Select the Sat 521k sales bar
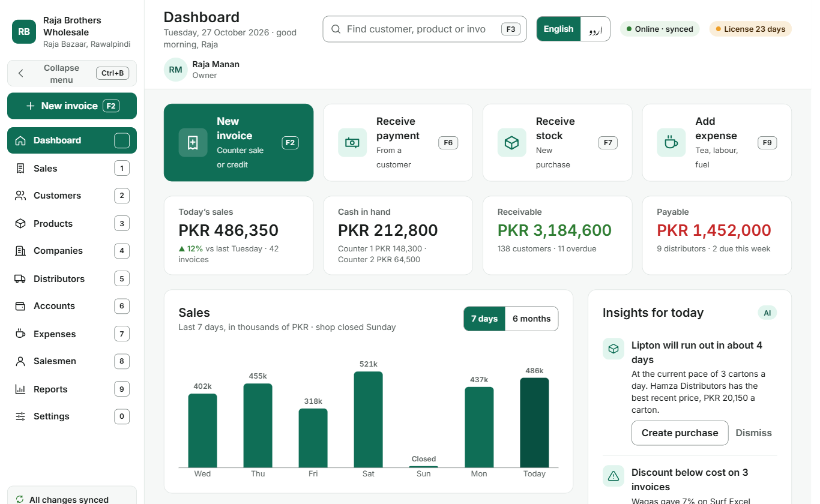 pyautogui.click(x=369, y=419)
